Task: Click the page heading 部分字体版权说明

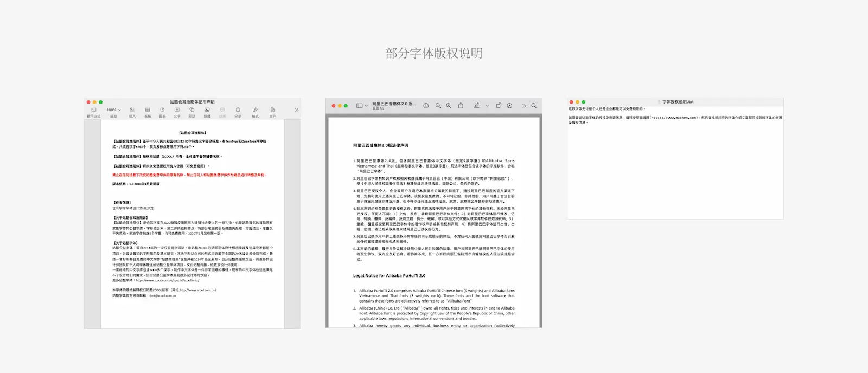Action: tap(434, 53)
